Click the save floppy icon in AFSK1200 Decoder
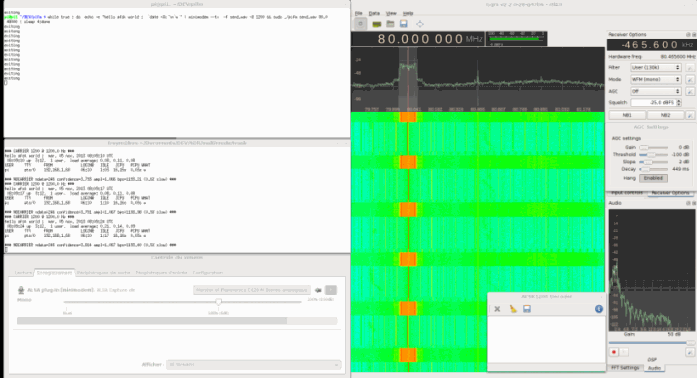Screen dimensions: 697x378 point(527,309)
